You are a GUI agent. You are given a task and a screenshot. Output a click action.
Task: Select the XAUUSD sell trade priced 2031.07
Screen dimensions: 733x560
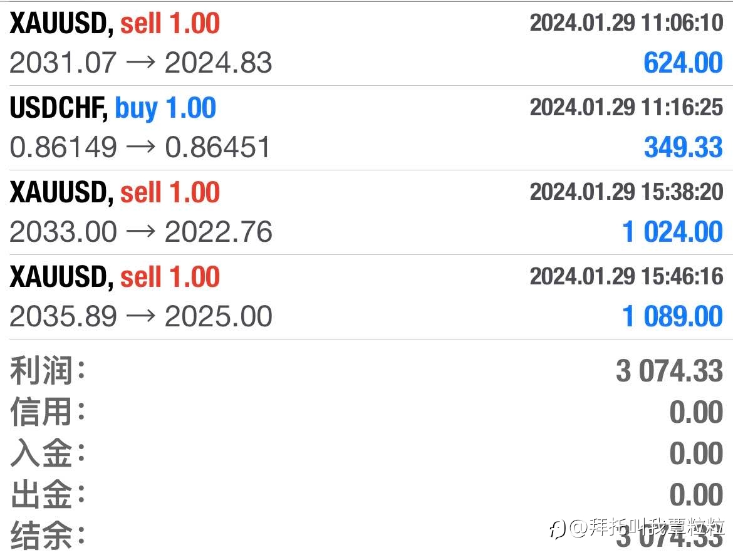coord(115,24)
